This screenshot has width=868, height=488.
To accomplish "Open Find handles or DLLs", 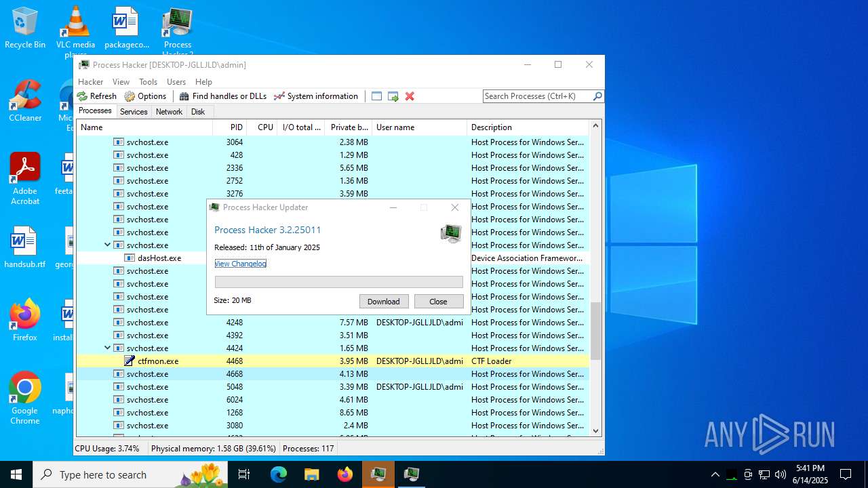I will (222, 96).
